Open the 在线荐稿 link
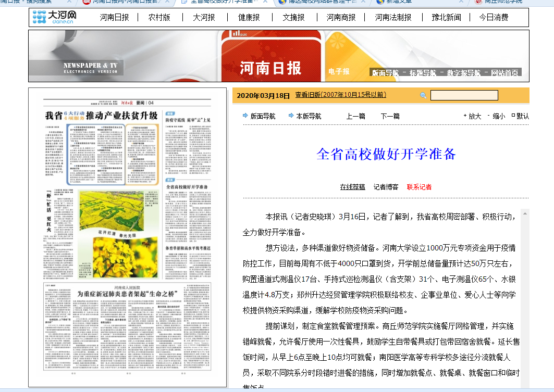The image size is (554, 392). tap(352, 187)
